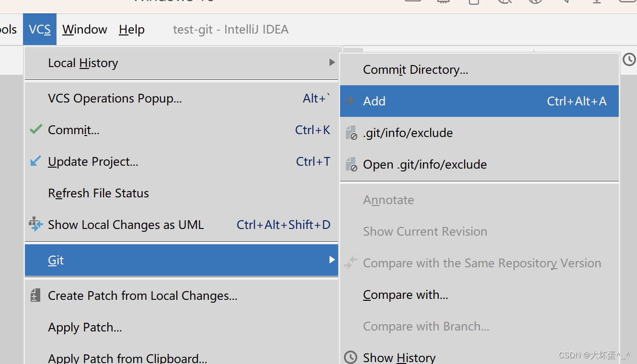Screen dimensions: 637x364
Task: Click the test-git - IntelliJ IDEA title text
Action: 231,30
